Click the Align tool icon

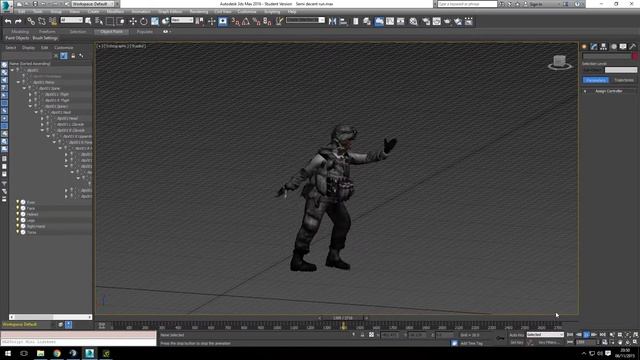pyautogui.click(x=343, y=21)
